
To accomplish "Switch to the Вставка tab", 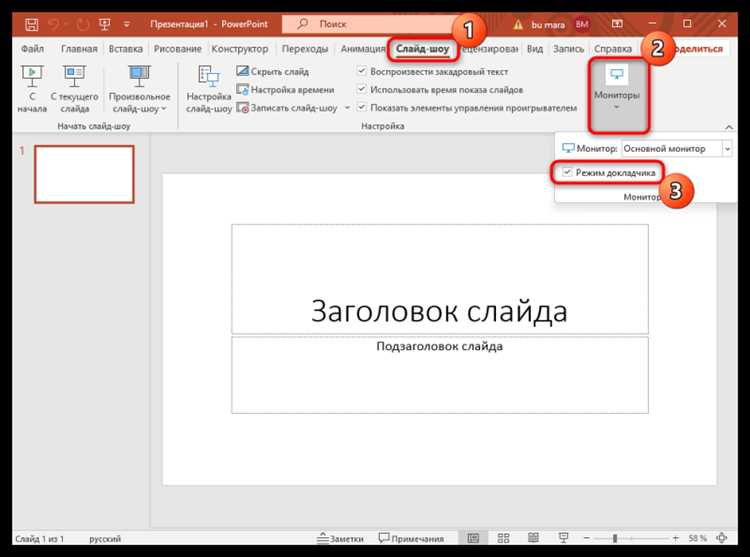I will [x=125, y=49].
